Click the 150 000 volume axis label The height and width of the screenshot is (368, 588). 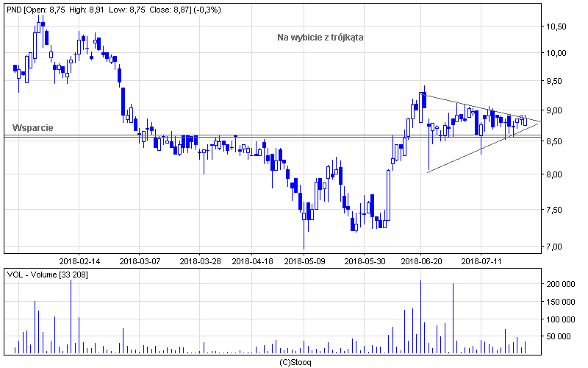click(561, 302)
